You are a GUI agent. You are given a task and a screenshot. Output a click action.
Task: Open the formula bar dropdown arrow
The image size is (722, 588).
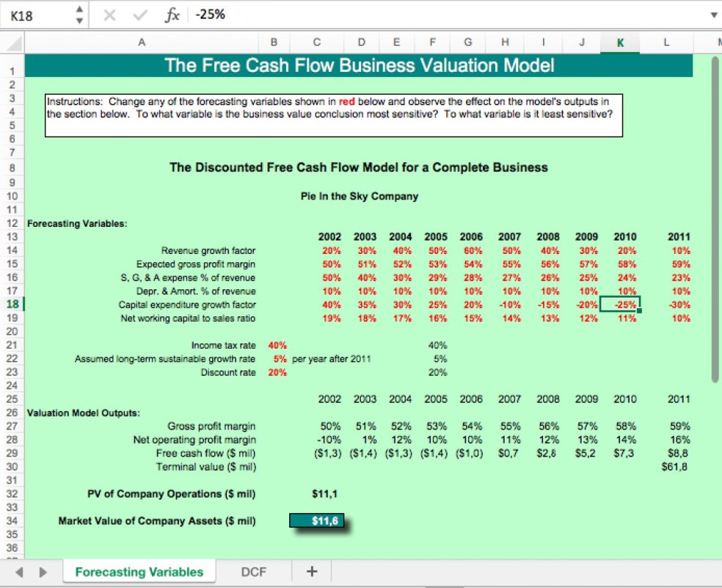[x=713, y=13]
